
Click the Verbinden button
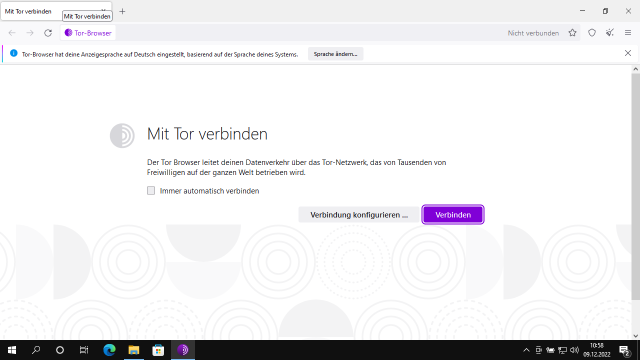[x=453, y=215]
